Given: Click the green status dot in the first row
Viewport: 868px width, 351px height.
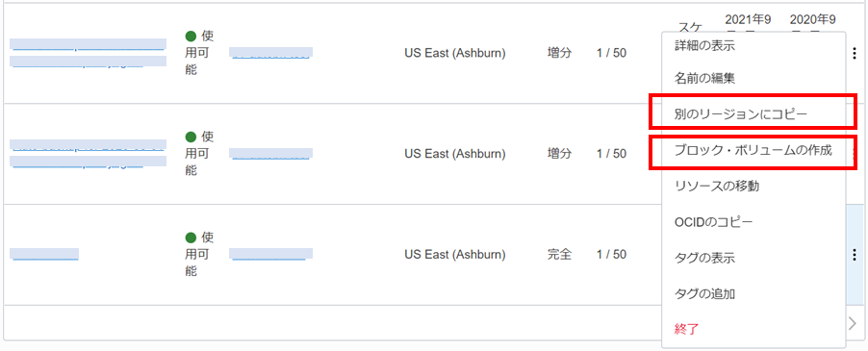Looking at the screenshot, I should (191, 37).
